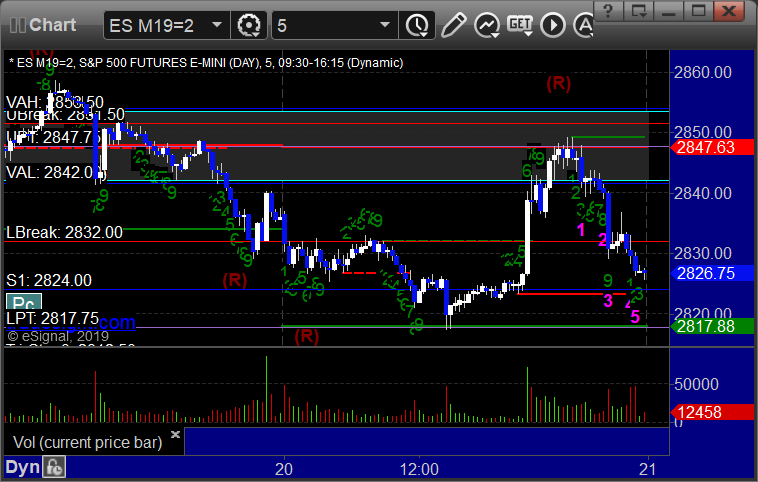Open the symbol settings gear icon
Image resolution: width=758 pixels, height=482 pixels.
[x=249, y=25]
